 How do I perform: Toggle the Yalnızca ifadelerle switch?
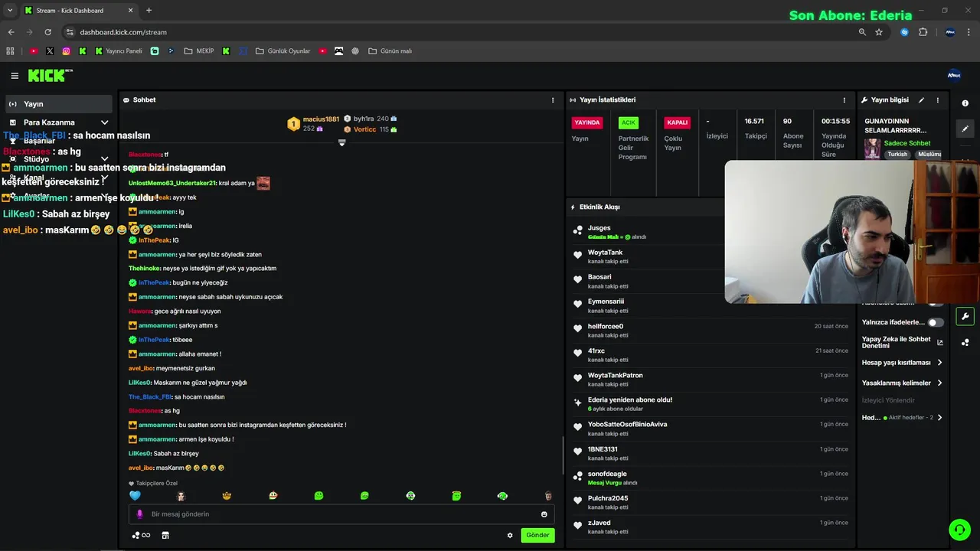click(936, 322)
